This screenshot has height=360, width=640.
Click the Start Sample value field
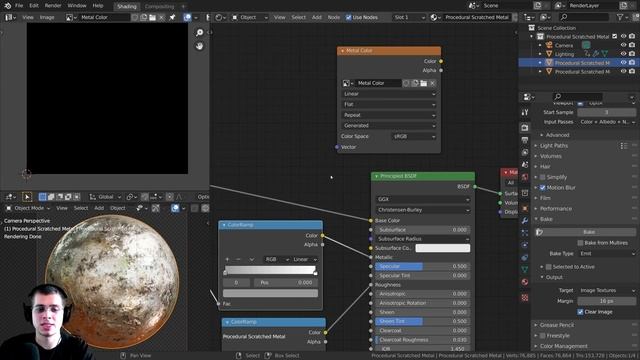[x=607, y=112]
